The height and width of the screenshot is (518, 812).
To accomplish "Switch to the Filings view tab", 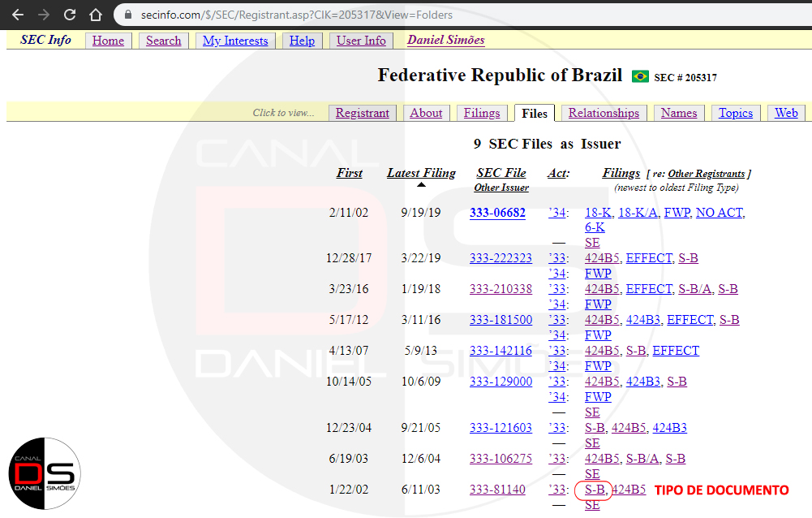I will click(482, 113).
